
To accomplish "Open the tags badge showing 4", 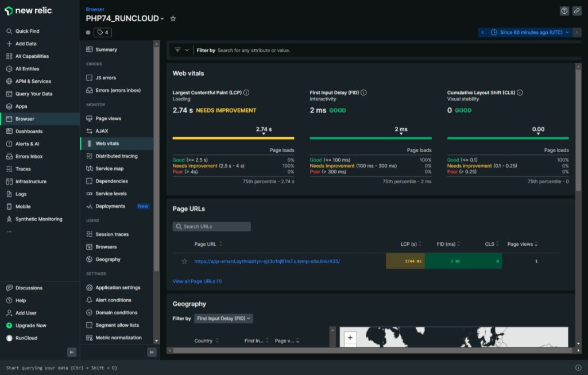I will coord(103,32).
